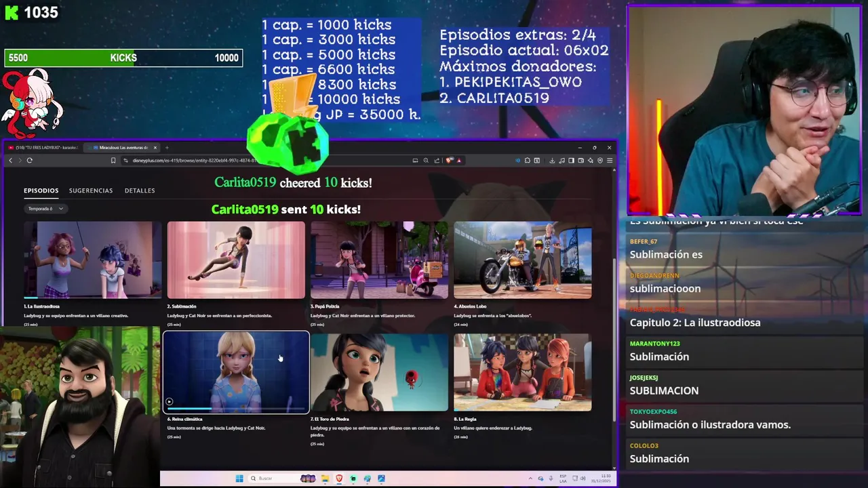Open the extensions puzzle icon in toolbar
868x488 pixels.
tap(528, 161)
